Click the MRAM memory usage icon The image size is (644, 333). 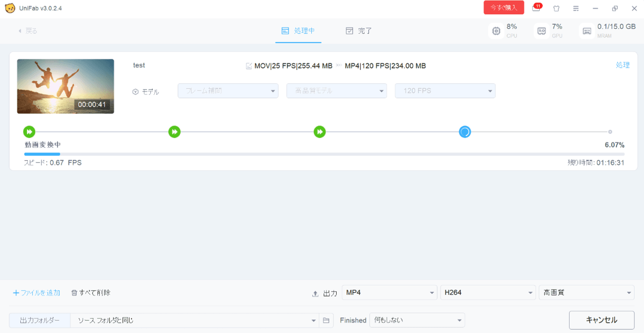[x=587, y=31]
